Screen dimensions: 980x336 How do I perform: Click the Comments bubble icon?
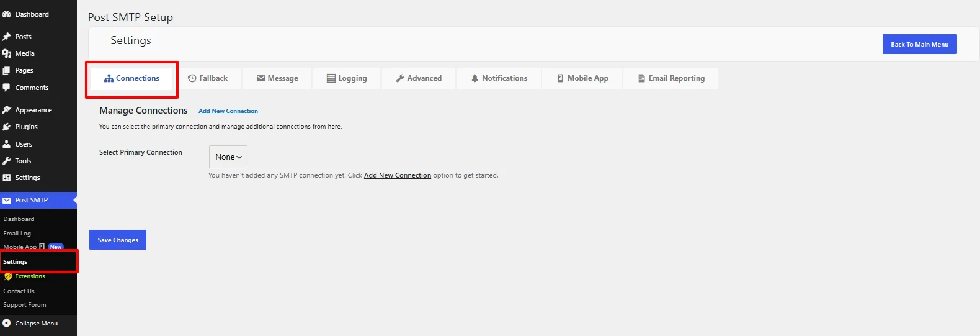7,88
